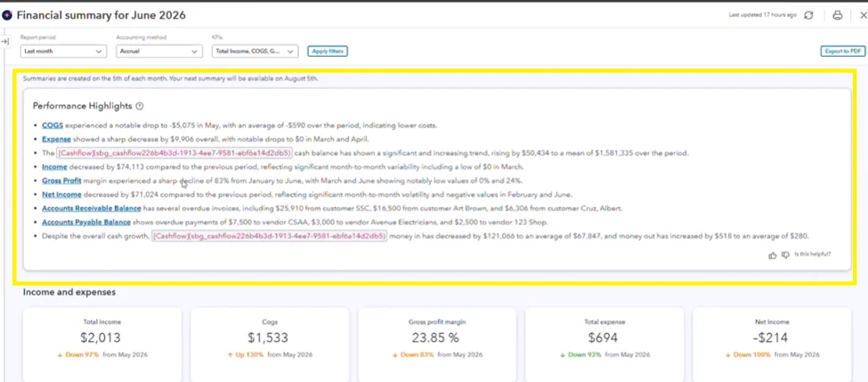Open the Expense link
Image resolution: width=868 pixels, height=382 pixels.
click(x=56, y=140)
